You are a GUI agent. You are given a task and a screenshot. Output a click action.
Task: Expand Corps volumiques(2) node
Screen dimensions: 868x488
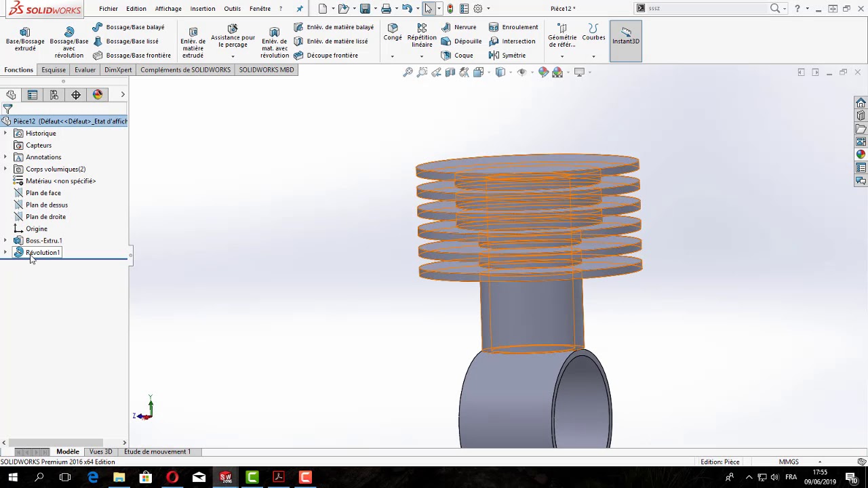pyautogui.click(x=5, y=169)
